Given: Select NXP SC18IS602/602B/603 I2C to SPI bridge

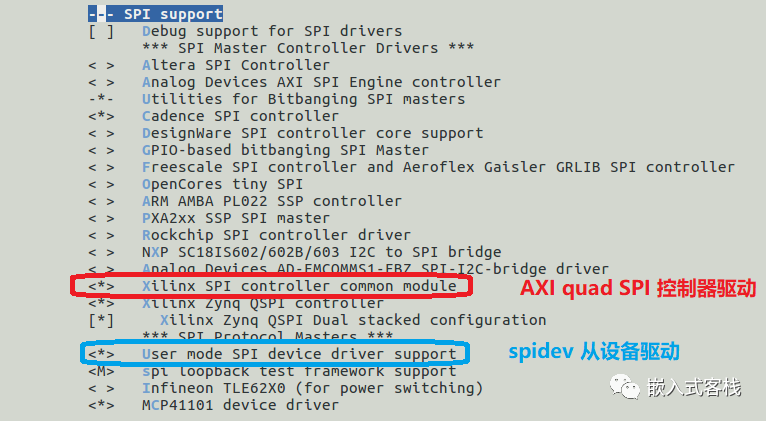Looking at the screenshot, I should [321, 252].
